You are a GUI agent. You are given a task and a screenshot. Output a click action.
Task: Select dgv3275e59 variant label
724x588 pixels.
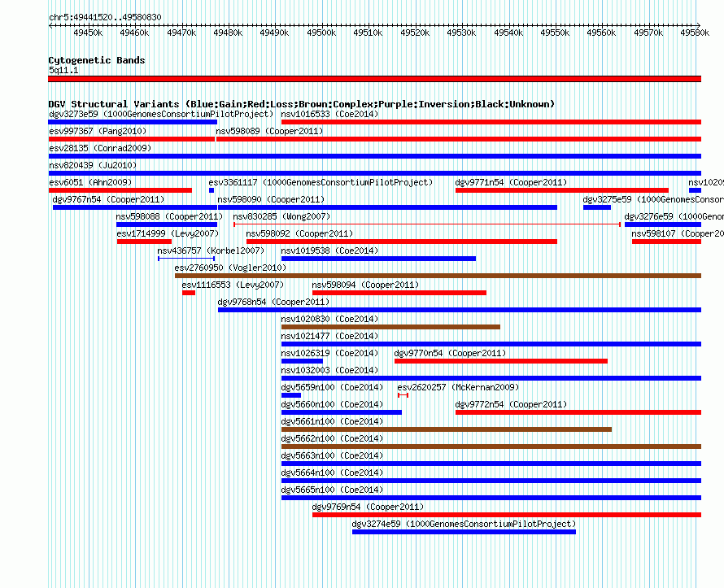653,199
